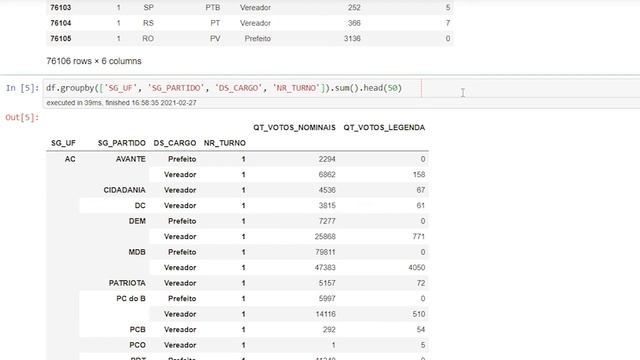This screenshot has width=640, height=360.
Task: Click the 14116 votes value
Action: click(325, 314)
